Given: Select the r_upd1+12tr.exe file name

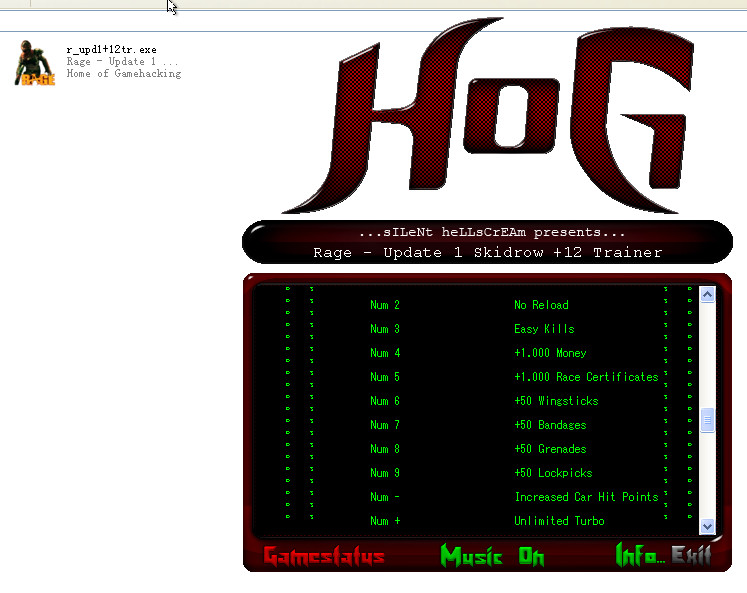Looking at the screenshot, I should [x=111, y=50].
